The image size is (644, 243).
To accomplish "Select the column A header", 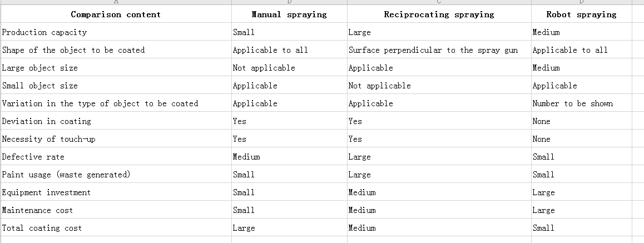I will (116, 2).
